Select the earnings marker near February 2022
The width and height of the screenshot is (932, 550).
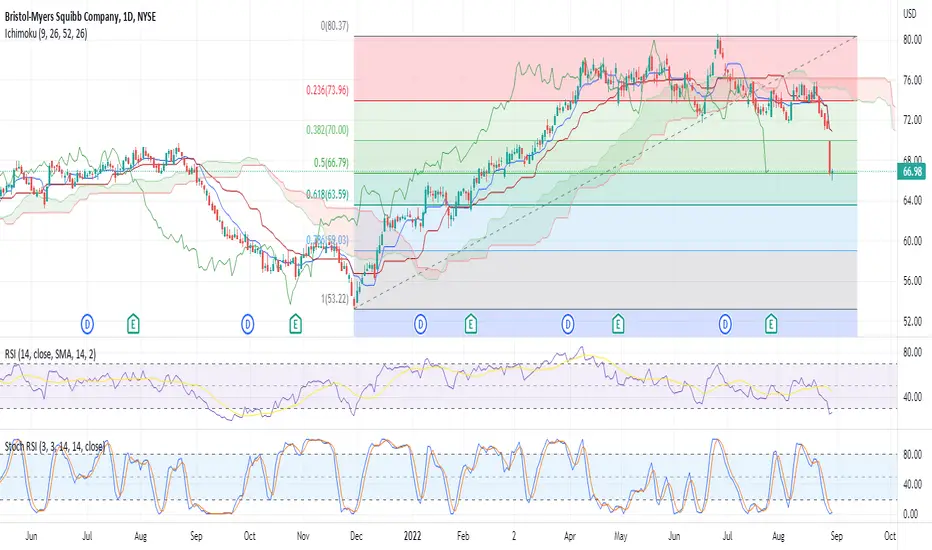click(470, 324)
